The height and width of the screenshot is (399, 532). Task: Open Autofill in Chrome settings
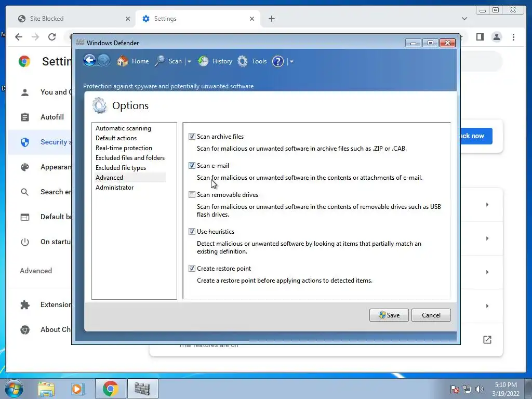(x=52, y=117)
